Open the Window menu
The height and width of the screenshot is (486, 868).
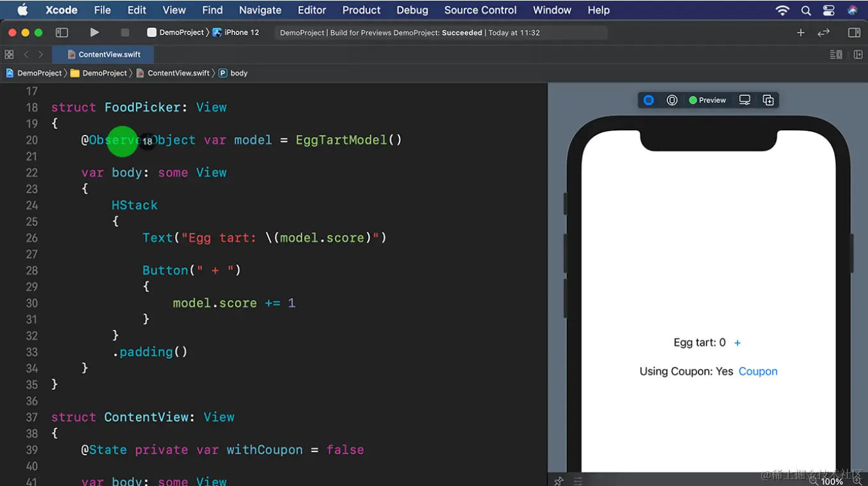tap(552, 10)
